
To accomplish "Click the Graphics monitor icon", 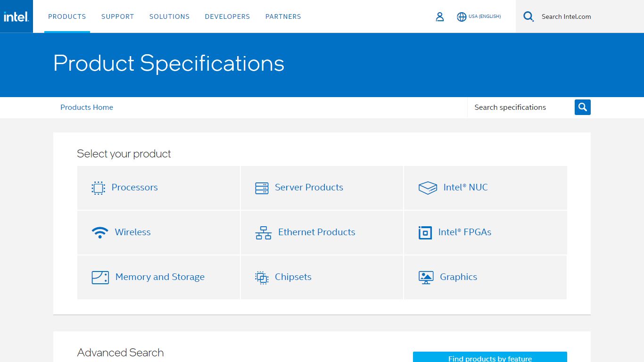I will (426, 277).
